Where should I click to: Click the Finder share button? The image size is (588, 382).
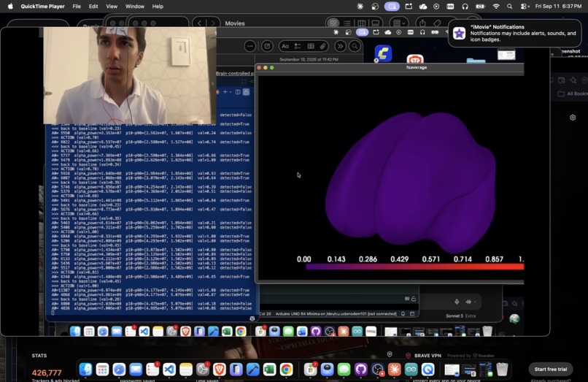422,23
